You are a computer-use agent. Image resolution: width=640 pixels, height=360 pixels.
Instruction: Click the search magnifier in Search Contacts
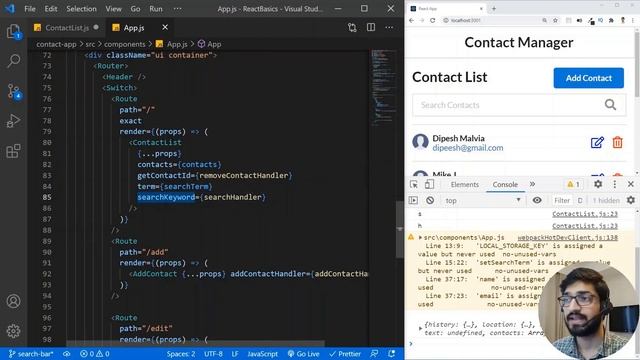[610, 105]
